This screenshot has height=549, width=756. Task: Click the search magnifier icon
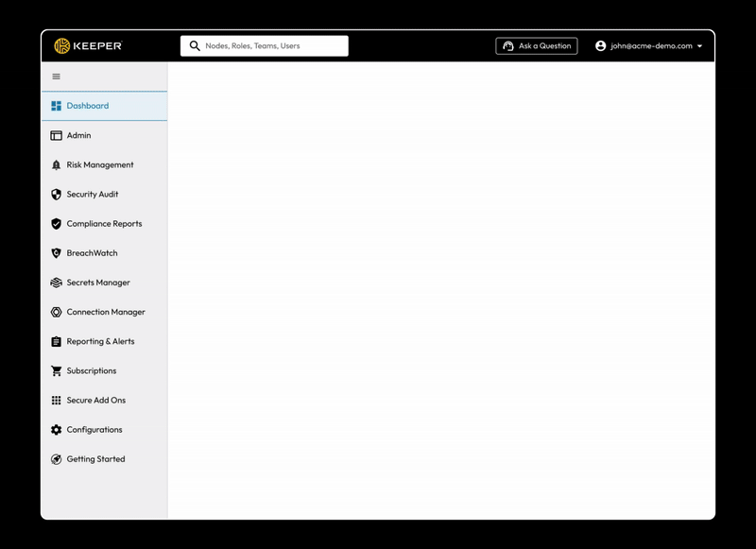(195, 45)
